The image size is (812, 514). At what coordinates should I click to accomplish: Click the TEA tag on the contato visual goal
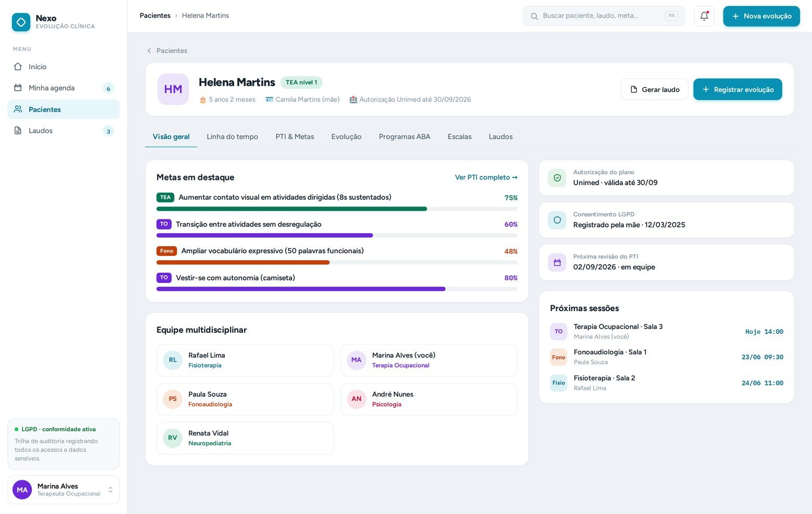(165, 198)
